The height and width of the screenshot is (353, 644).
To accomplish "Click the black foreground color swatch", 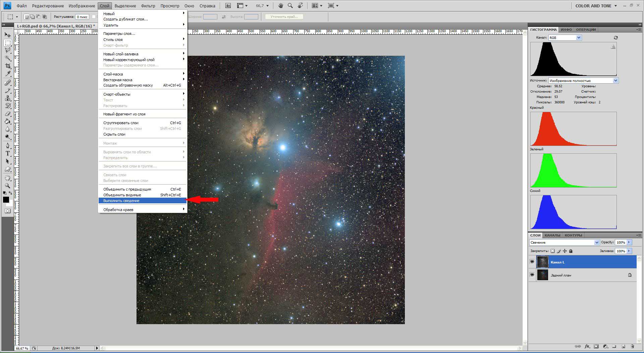I will pos(6,200).
